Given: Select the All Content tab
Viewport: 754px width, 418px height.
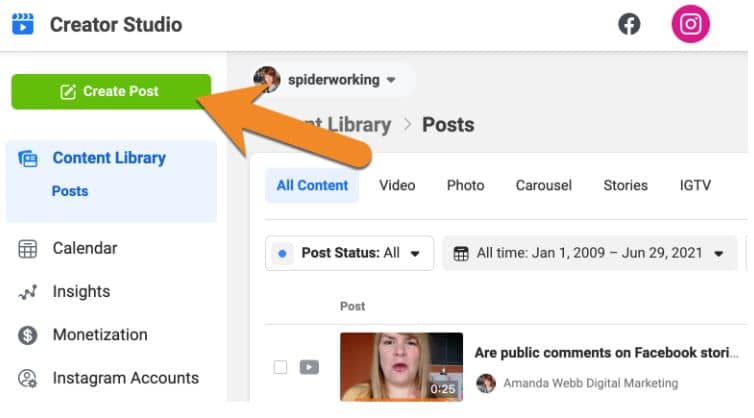Looking at the screenshot, I should point(312,186).
